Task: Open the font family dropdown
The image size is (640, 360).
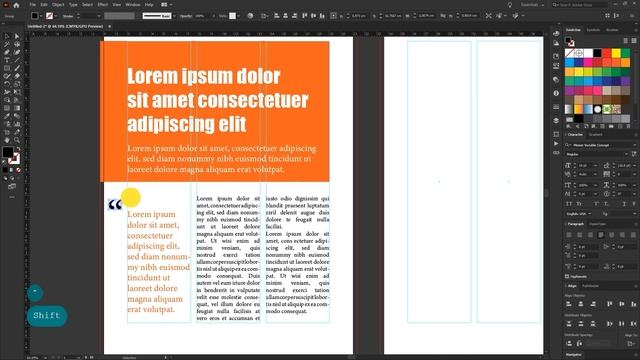Action: point(635,145)
